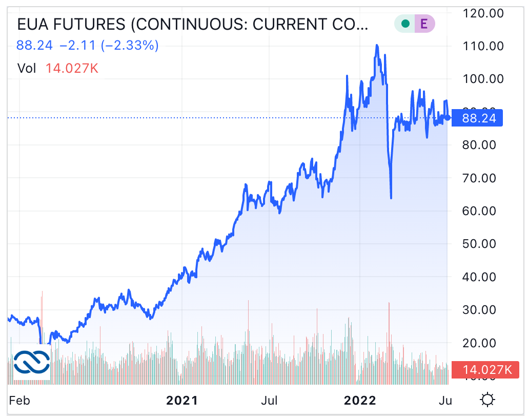
Task: Click the purple E badge
Action: (424, 24)
